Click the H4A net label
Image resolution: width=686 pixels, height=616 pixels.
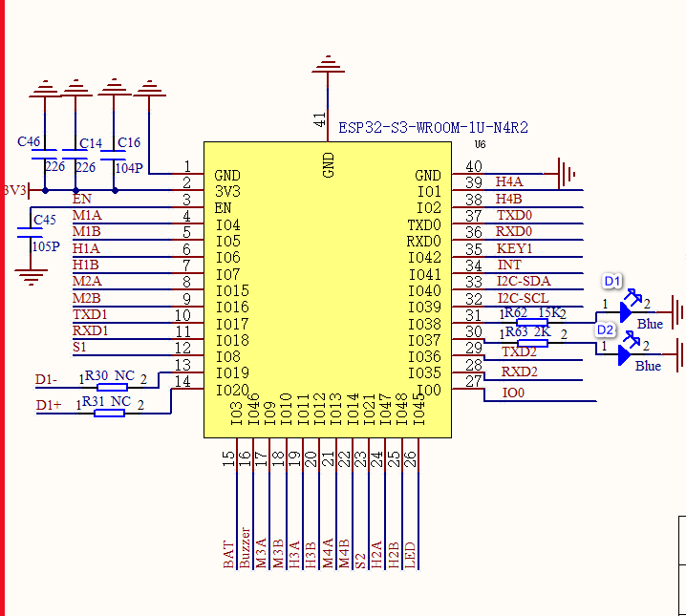pos(509,181)
